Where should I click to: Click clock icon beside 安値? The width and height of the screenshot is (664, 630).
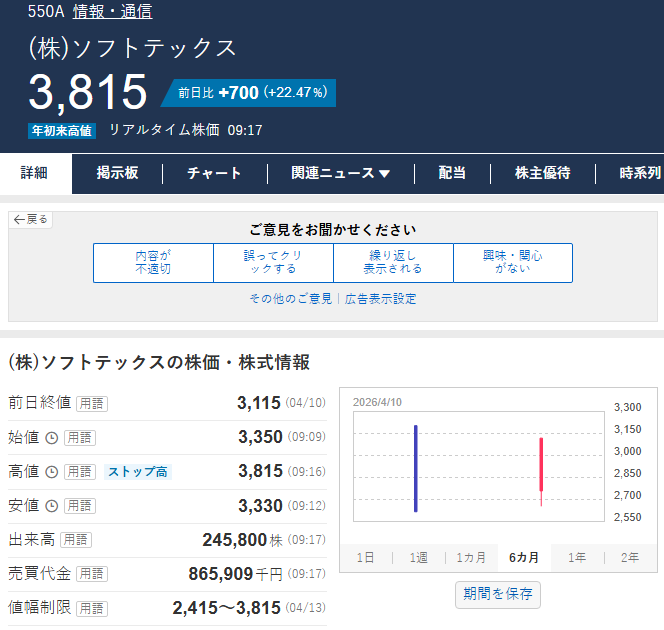[52, 506]
